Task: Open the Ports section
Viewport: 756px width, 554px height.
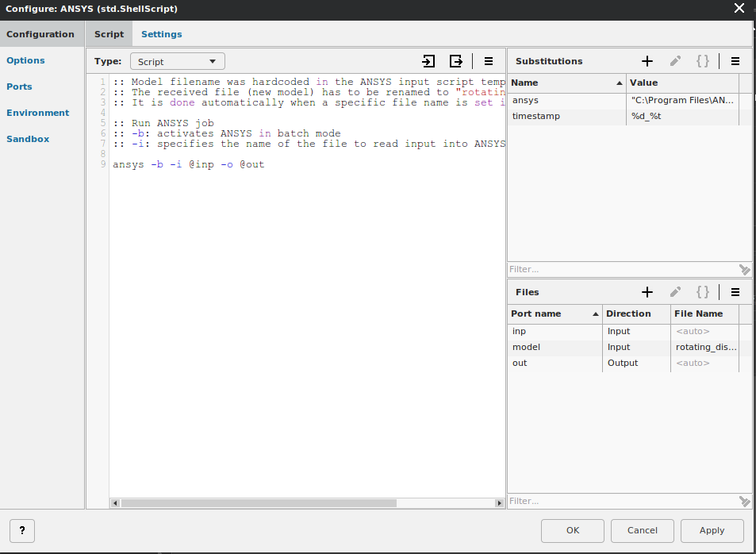Action: [x=19, y=87]
